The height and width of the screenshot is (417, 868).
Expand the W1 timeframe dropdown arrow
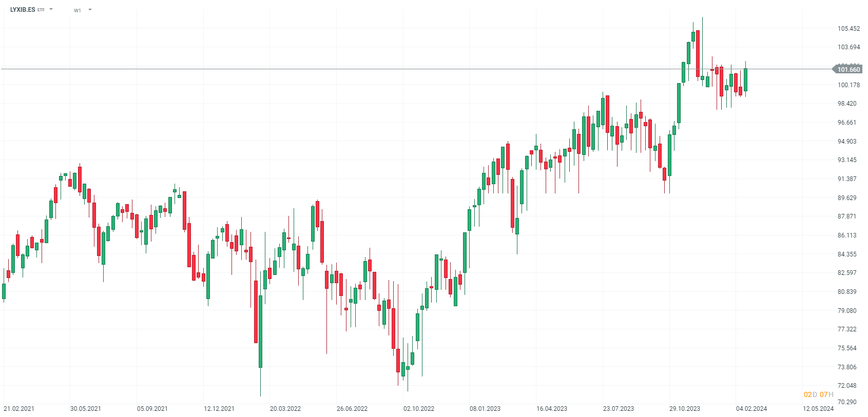(90, 9)
